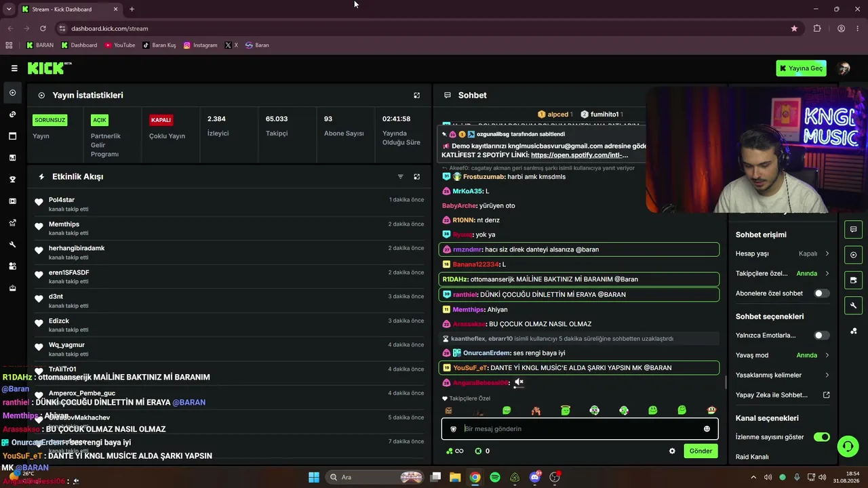Viewport: 868px width, 488px height.
Task: Open File Explorer from the taskbar
Action: tap(455, 477)
